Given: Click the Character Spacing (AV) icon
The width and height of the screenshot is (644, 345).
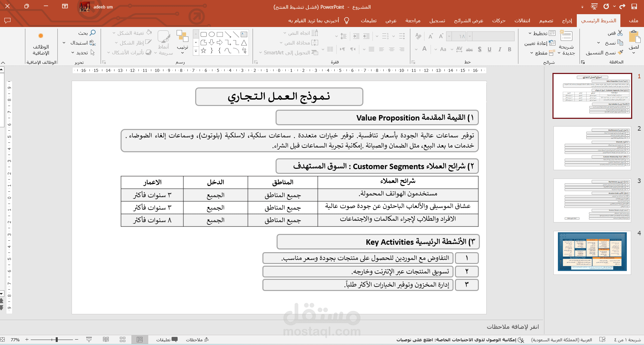Looking at the screenshot, I should (459, 49).
